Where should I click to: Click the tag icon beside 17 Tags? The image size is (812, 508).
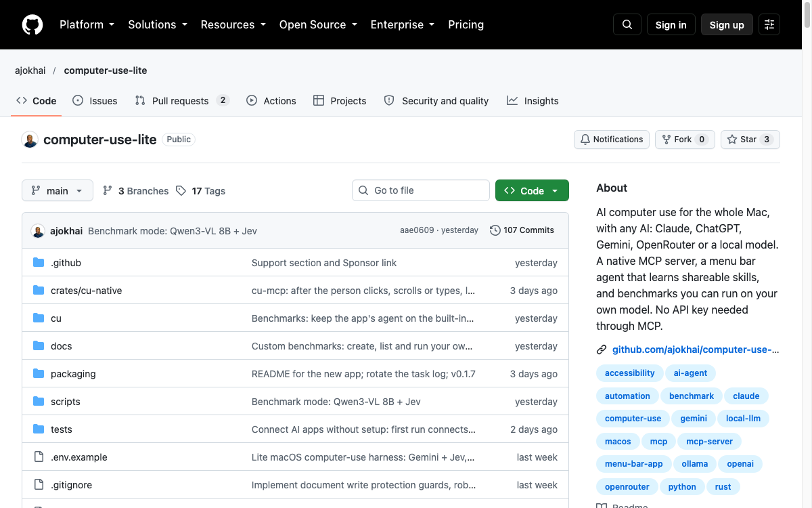pyautogui.click(x=181, y=191)
